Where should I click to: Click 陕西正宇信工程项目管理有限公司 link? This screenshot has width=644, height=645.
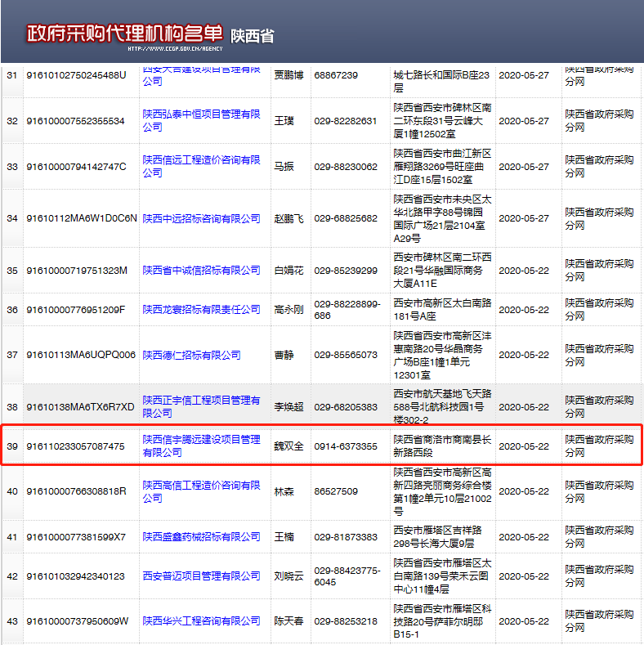click(201, 406)
